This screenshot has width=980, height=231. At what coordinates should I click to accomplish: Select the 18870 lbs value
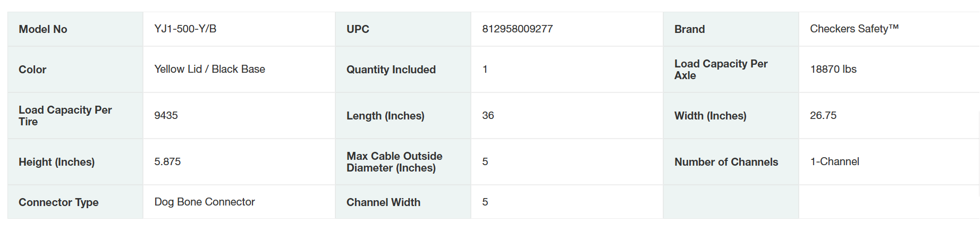point(833,69)
